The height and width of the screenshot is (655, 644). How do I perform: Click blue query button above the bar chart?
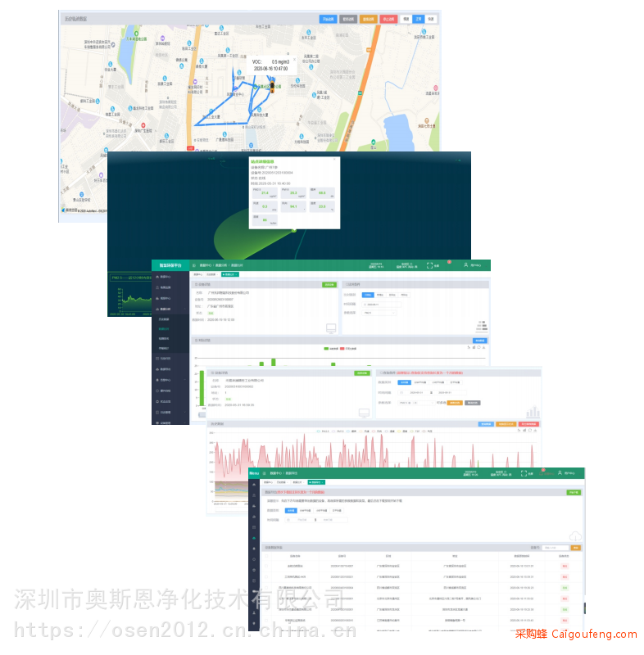(x=480, y=341)
